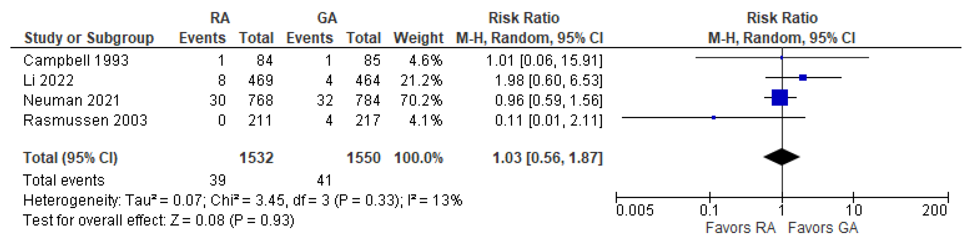This screenshot has height=246, width=980.
Task: Click the 200 axis tick label
Action: tap(934, 210)
